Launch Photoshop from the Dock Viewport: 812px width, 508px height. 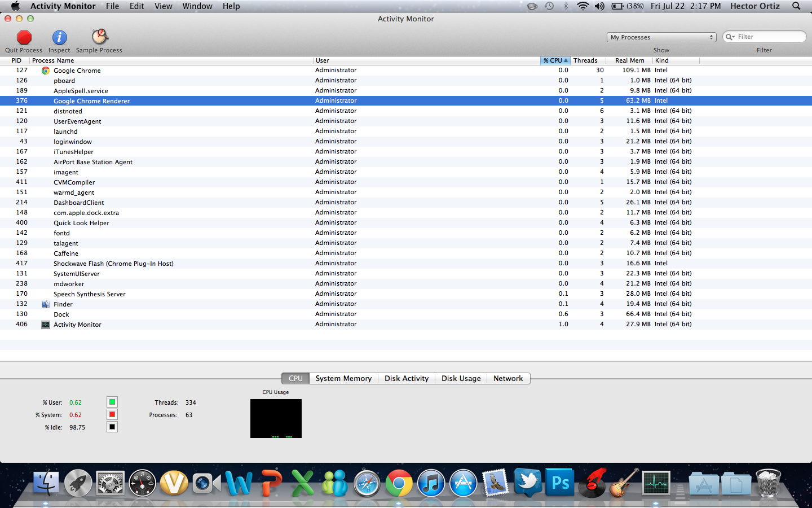pos(560,483)
